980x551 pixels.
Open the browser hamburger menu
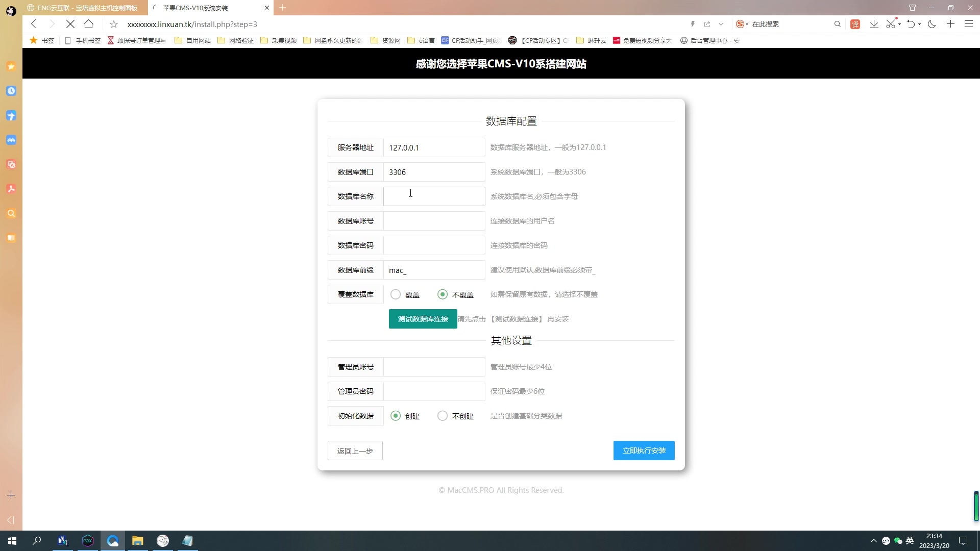click(969, 24)
